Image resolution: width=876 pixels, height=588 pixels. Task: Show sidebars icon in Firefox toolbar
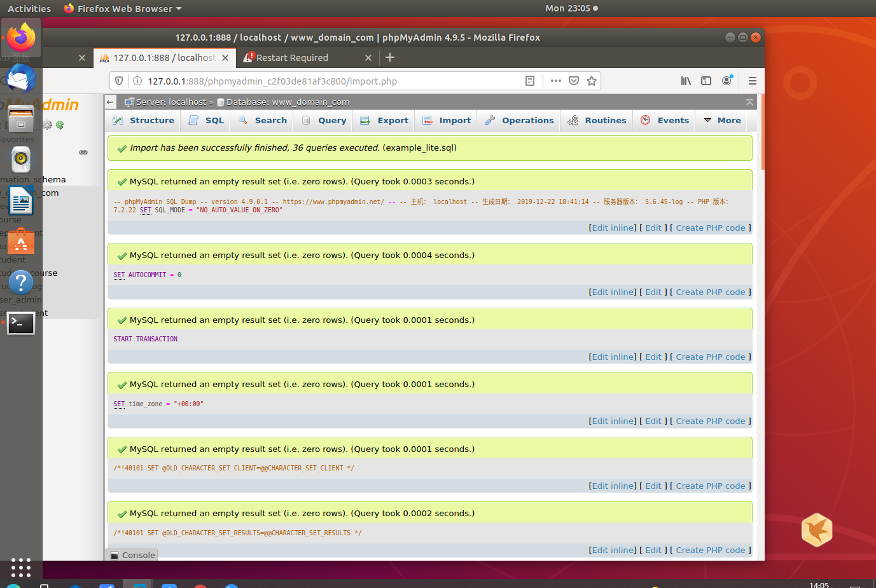(x=706, y=81)
